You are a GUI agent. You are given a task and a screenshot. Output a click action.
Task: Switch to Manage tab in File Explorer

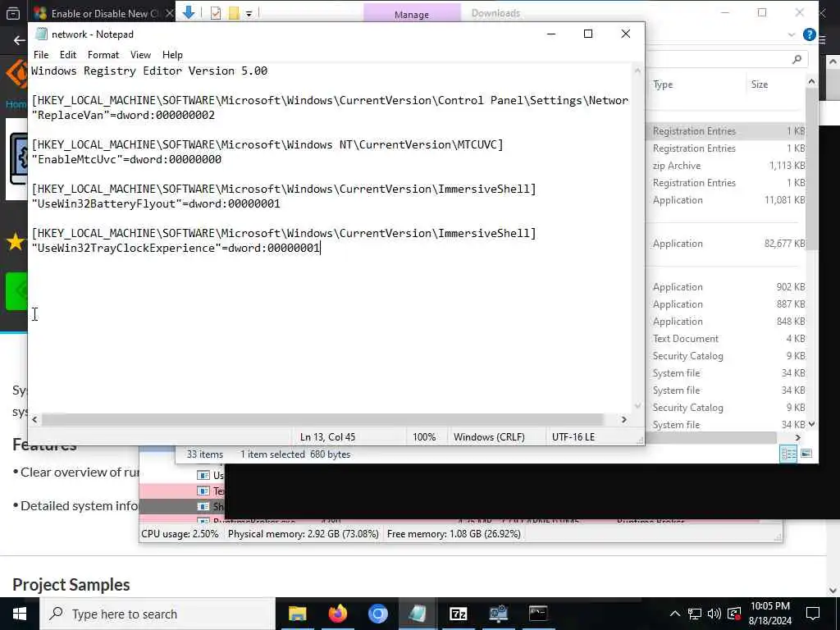click(x=412, y=14)
